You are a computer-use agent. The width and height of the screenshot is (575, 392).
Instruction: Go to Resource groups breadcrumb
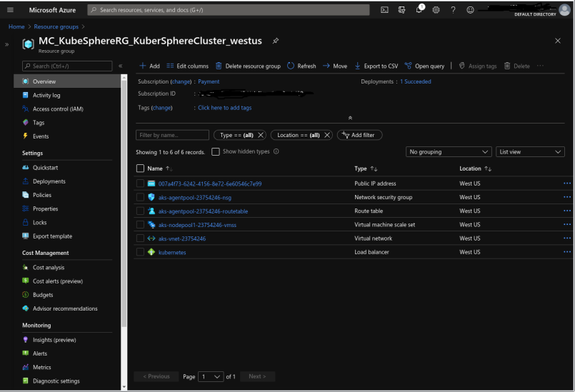click(x=56, y=26)
